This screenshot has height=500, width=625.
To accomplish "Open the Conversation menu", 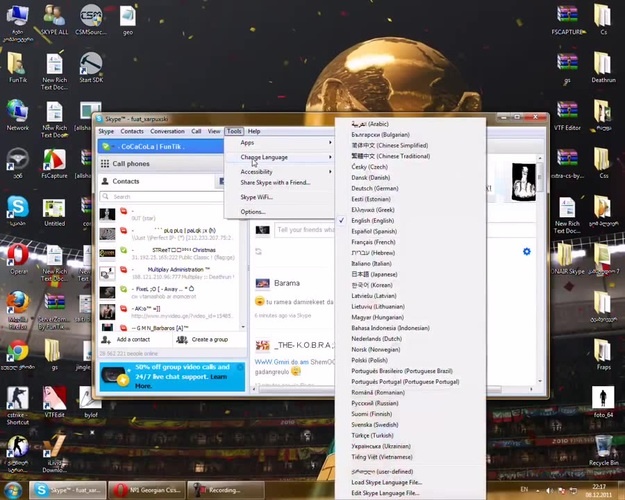I will [167, 131].
